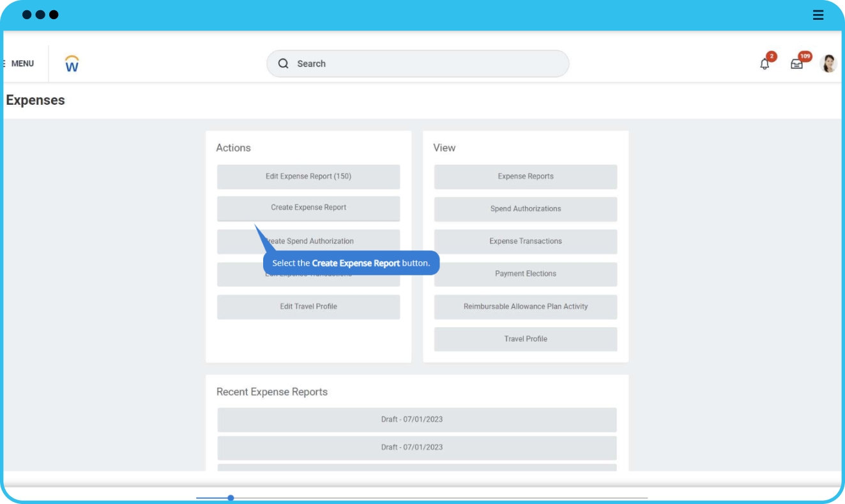Open Travel Profile under the View section
This screenshot has width=845, height=504.
(526, 339)
